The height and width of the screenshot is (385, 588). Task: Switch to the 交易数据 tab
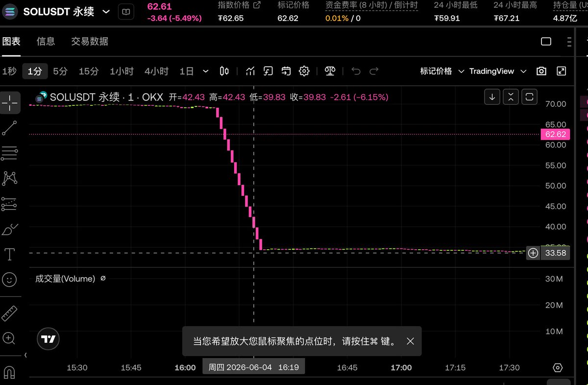pos(90,42)
